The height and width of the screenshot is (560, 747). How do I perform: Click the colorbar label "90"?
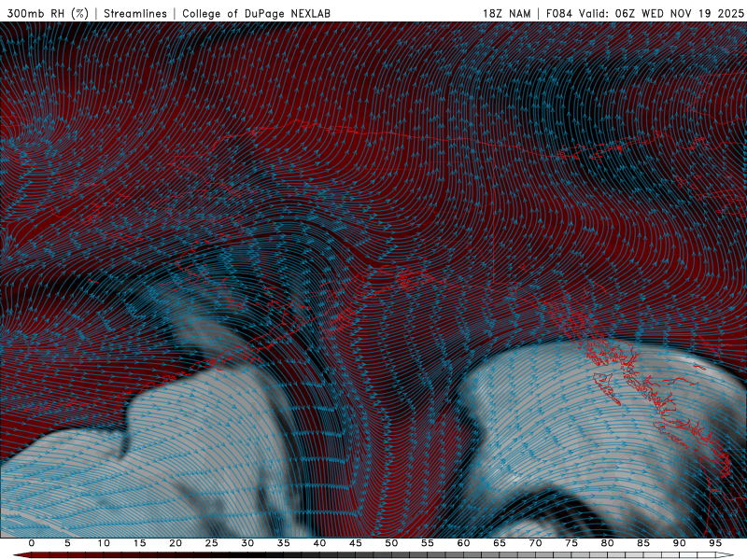679,543
